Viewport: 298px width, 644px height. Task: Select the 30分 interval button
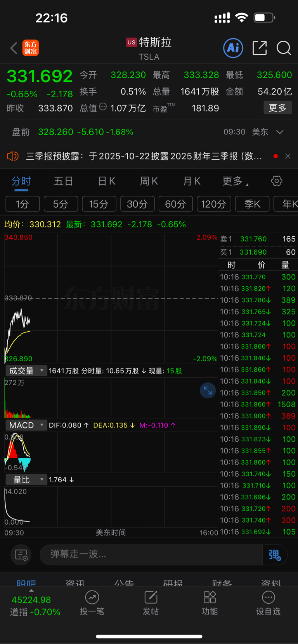pyautogui.click(x=137, y=204)
